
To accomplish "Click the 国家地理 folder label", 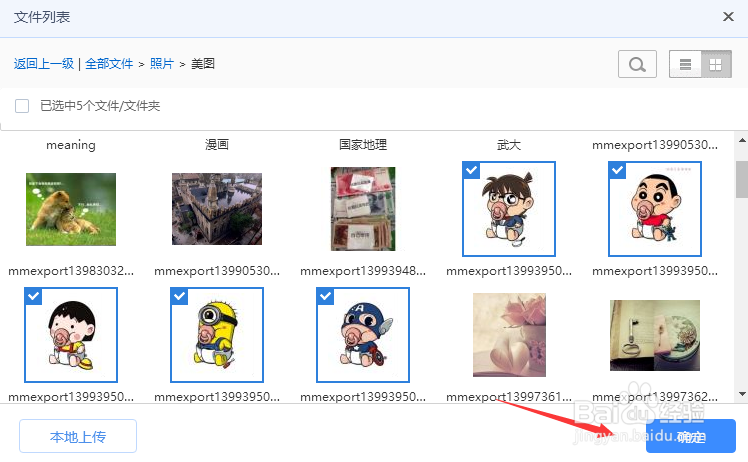I will click(x=363, y=145).
